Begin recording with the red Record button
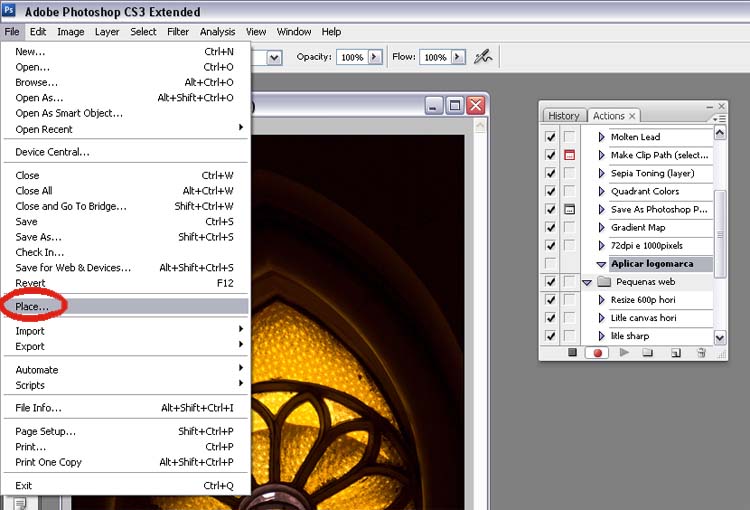 (598, 352)
